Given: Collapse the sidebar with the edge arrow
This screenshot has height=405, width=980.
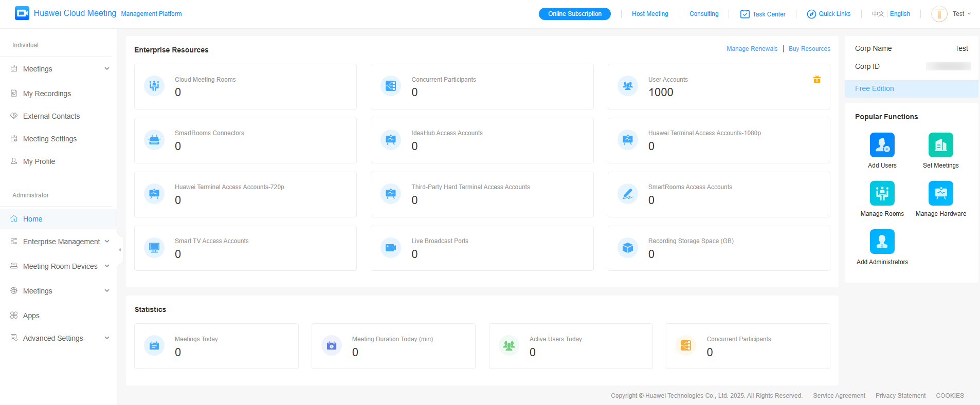Looking at the screenshot, I should (x=120, y=250).
